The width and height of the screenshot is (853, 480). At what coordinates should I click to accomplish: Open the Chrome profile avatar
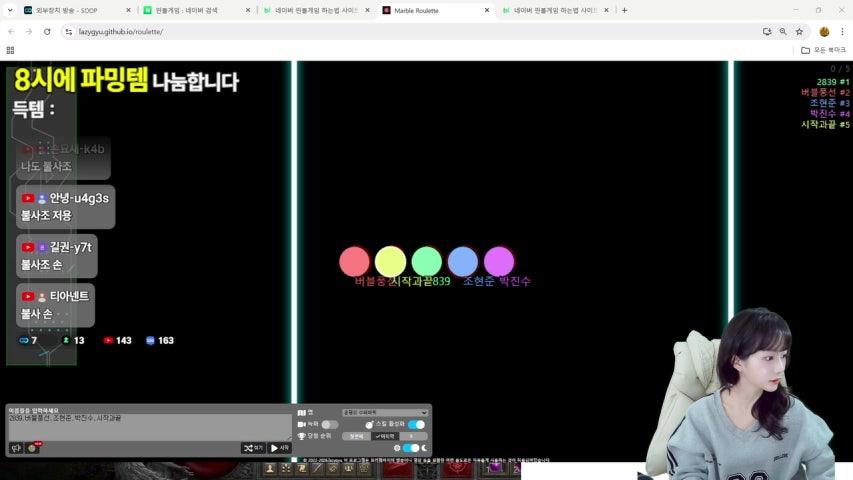(x=824, y=31)
